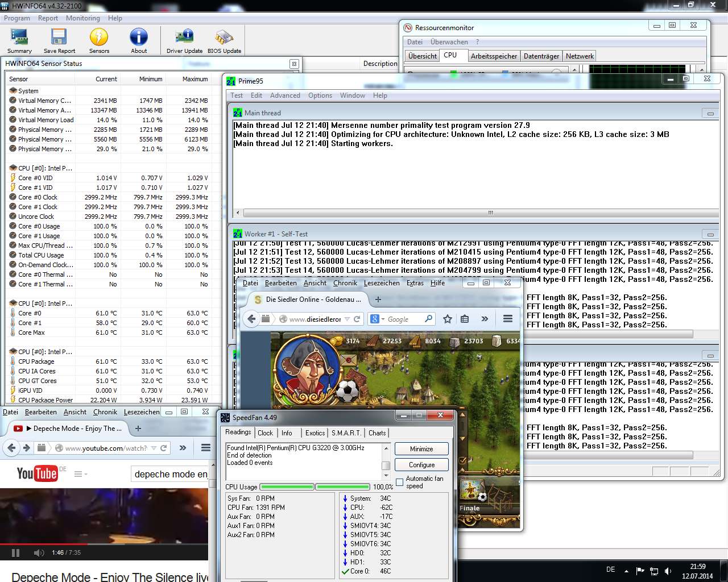Open the taskbar clock showing 21:59
The height and width of the screenshot is (582, 728).
(x=697, y=571)
